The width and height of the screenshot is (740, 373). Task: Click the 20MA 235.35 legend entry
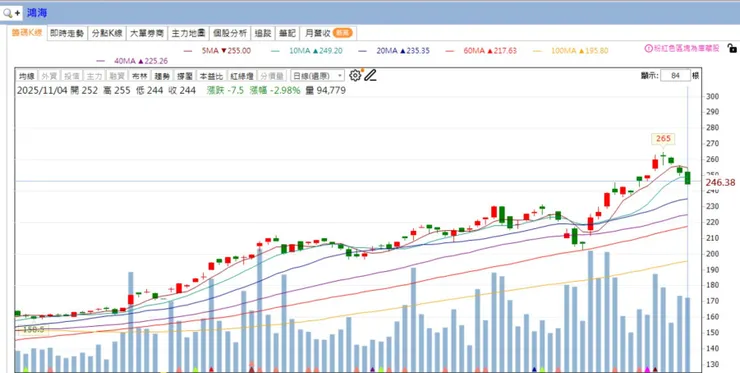click(x=394, y=51)
